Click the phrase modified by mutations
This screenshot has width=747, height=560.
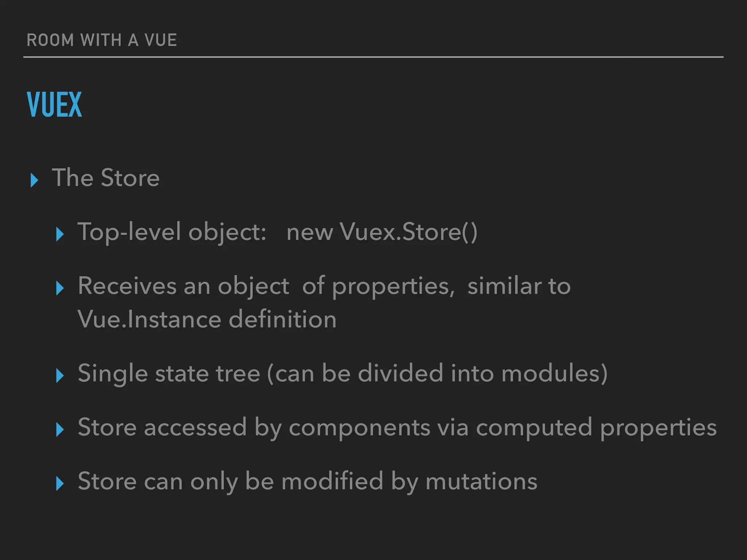coord(409,482)
